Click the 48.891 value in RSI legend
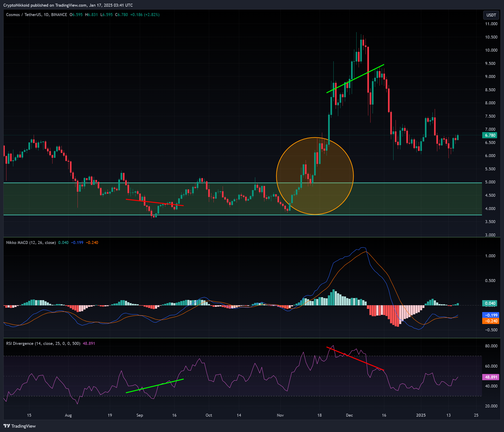This screenshot has height=432, width=504. pos(89,343)
